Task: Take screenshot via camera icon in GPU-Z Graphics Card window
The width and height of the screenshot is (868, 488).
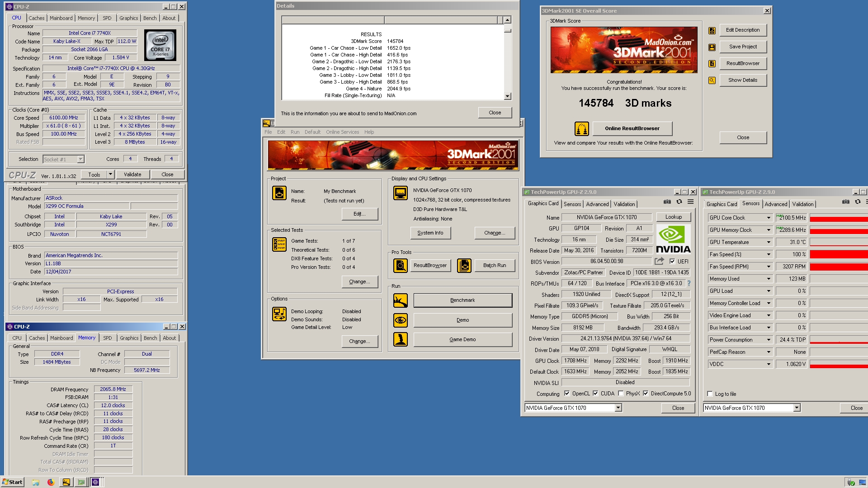Action: coord(667,202)
